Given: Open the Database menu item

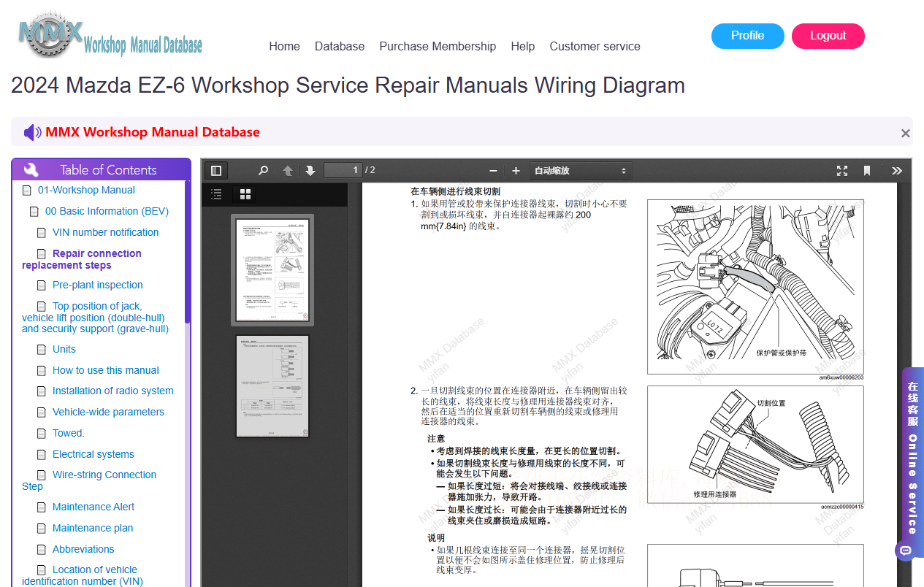Looking at the screenshot, I should pyautogui.click(x=340, y=46).
